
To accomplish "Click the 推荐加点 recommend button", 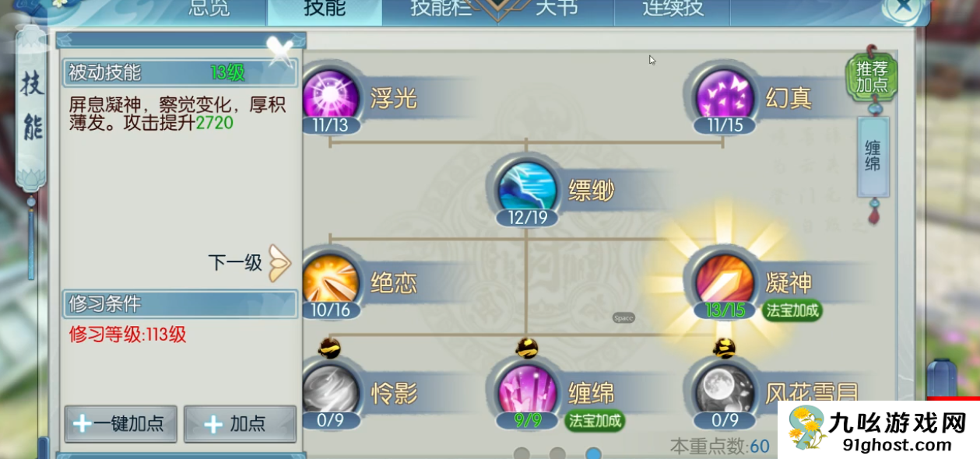I will (x=872, y=76).
